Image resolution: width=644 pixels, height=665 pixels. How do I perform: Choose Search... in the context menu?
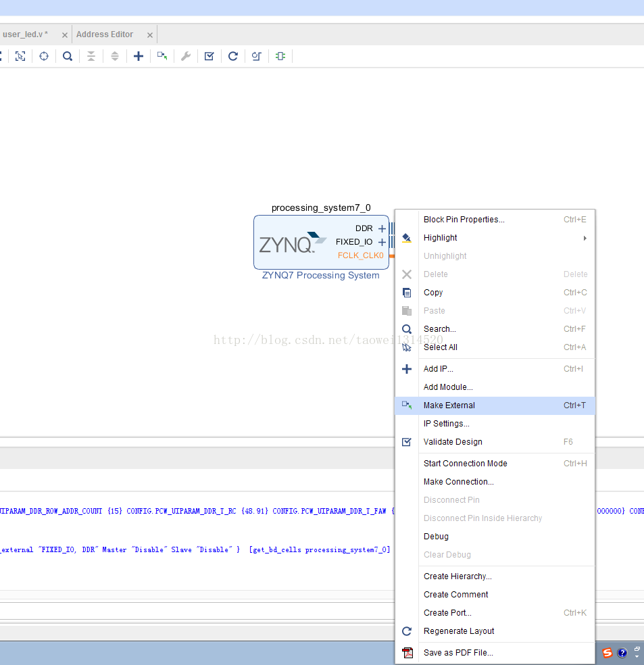495,328
